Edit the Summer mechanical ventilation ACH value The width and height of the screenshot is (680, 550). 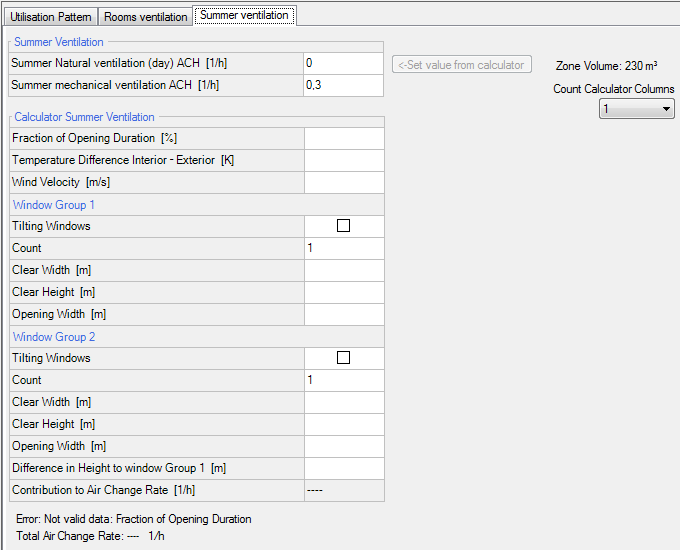(x=344, y=85)
